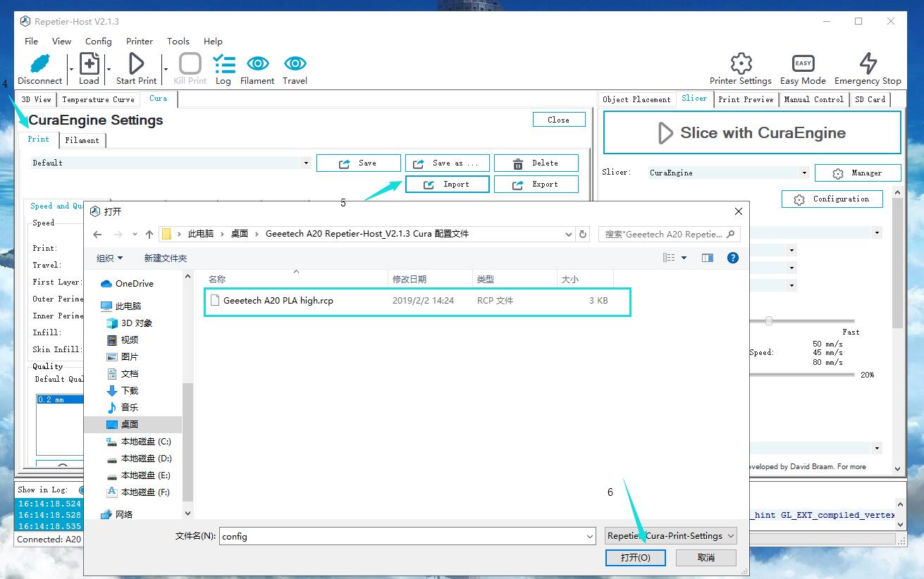Open the View menu
This screenshot has width=924, height=579.
[62, 41]
